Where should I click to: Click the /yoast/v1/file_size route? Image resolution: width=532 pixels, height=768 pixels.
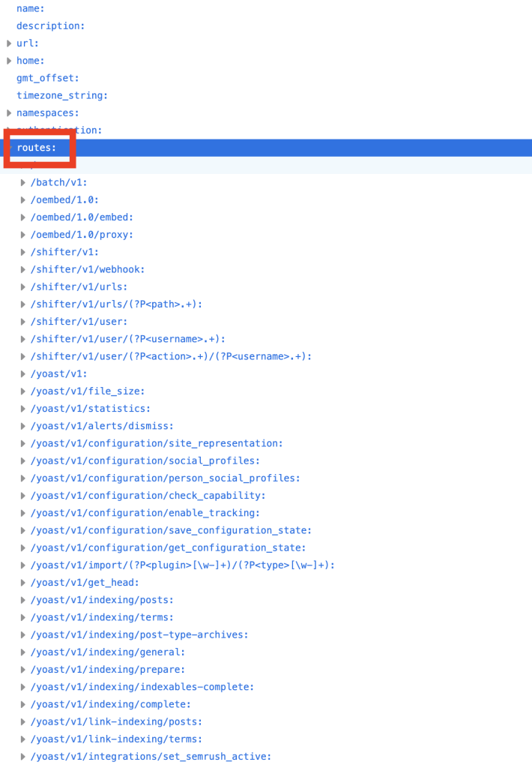click(x=88, y=391)
